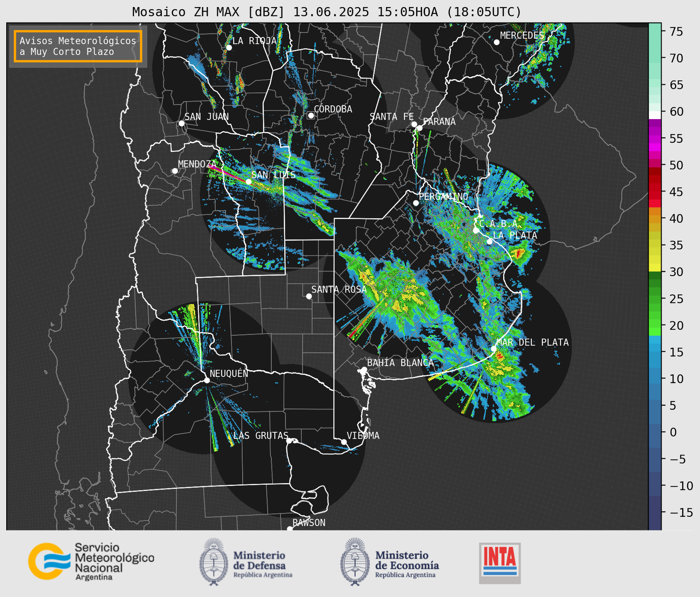Select the LAS GRUTAS city marker

point(289,441)
